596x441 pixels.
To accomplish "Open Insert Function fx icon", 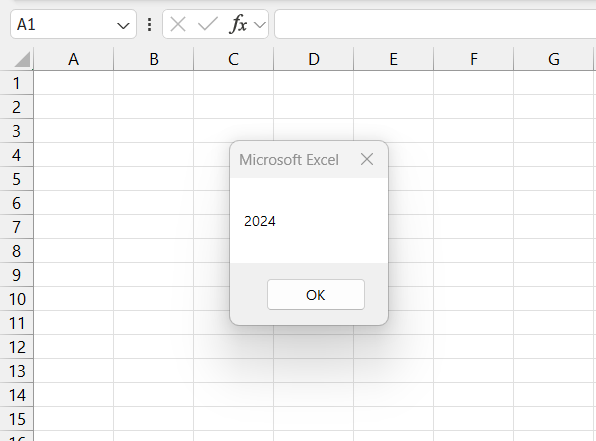I will click(238, 25).
